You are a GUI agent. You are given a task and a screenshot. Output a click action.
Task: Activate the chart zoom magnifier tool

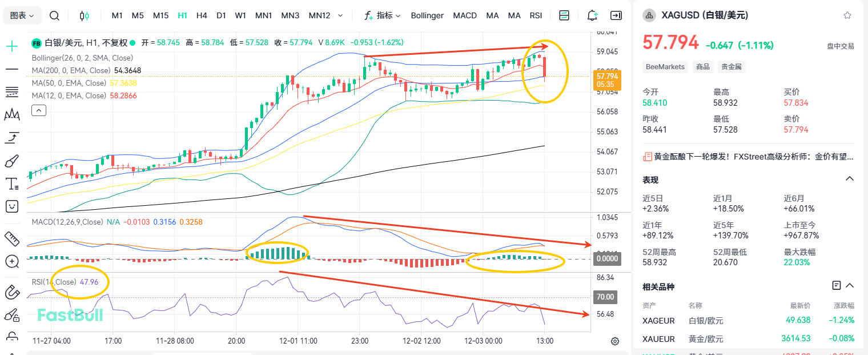11,261
